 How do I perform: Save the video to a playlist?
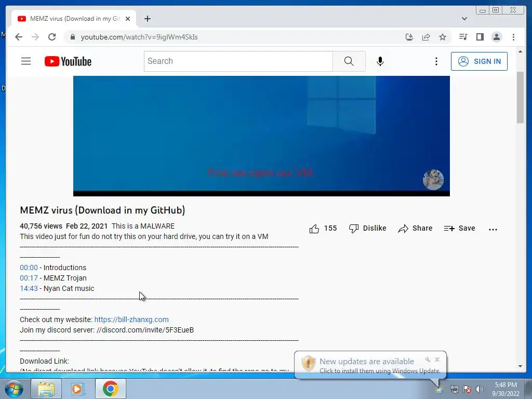[459, 229]
